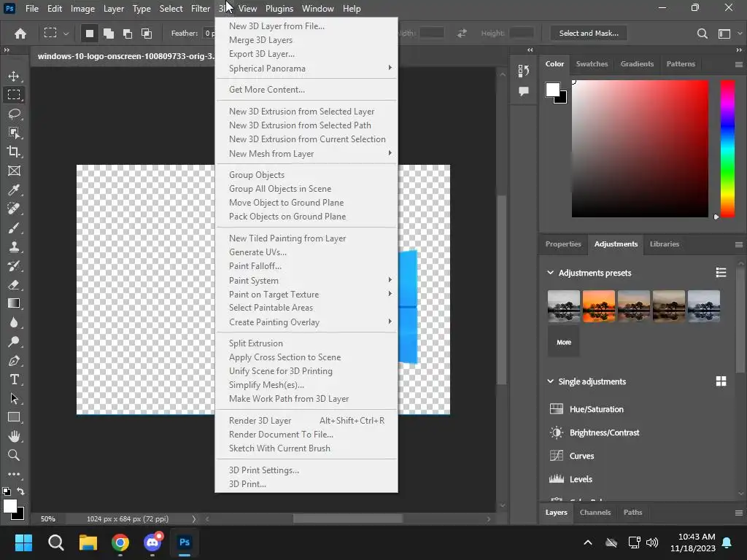Switch to the Libraries tab
Viewport: 747px width, 560px height.
[x=664, y=244]
